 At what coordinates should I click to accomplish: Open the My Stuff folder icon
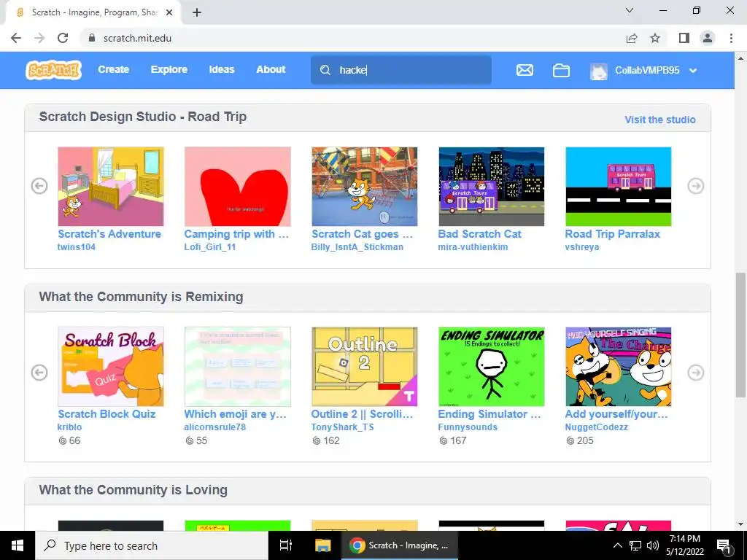pyautogui.click(x=561, y=71)
